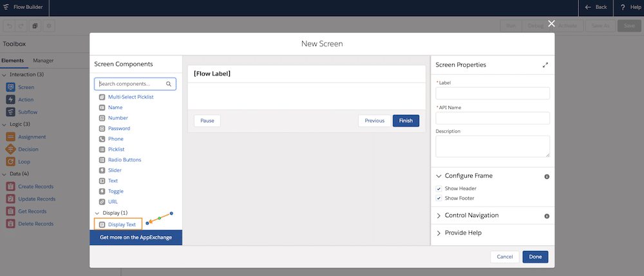The width and height of the screenshot is (644, 276).
Task: Click the info icon beside Control Navigation
Action: (547, 216)
